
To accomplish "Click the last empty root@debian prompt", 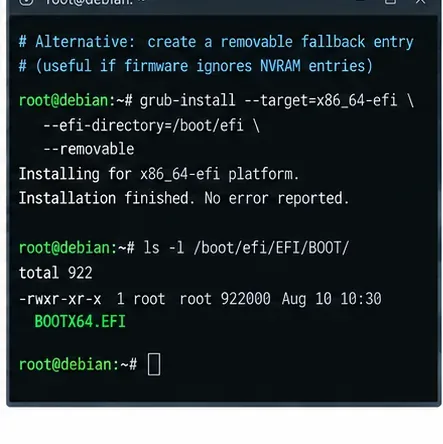I will pyautogui.click(x=78, y=364).
